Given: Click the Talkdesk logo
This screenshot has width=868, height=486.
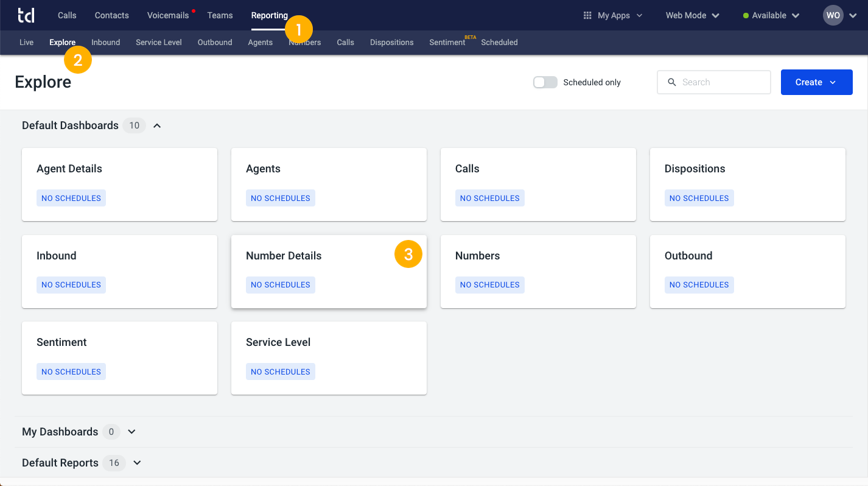Looking at the screenshot, I should pos(26,15).
